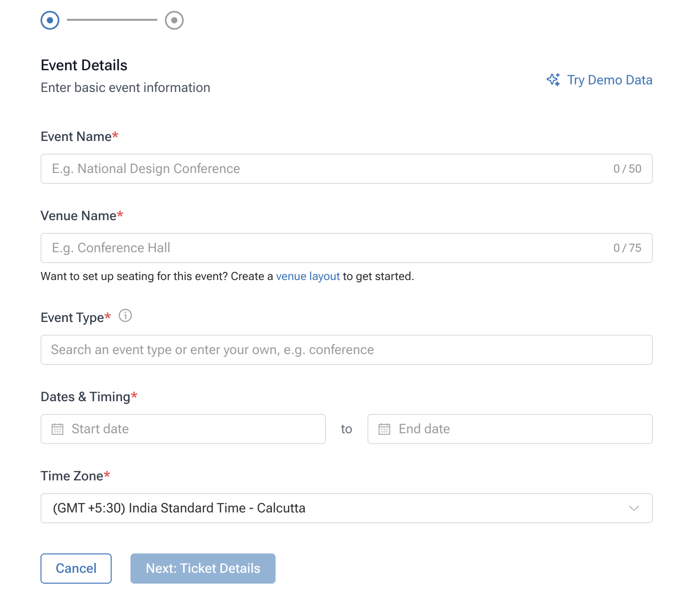Click the progress line between the steps
Screen dimensions: 700x594
(x=112, y=20)
